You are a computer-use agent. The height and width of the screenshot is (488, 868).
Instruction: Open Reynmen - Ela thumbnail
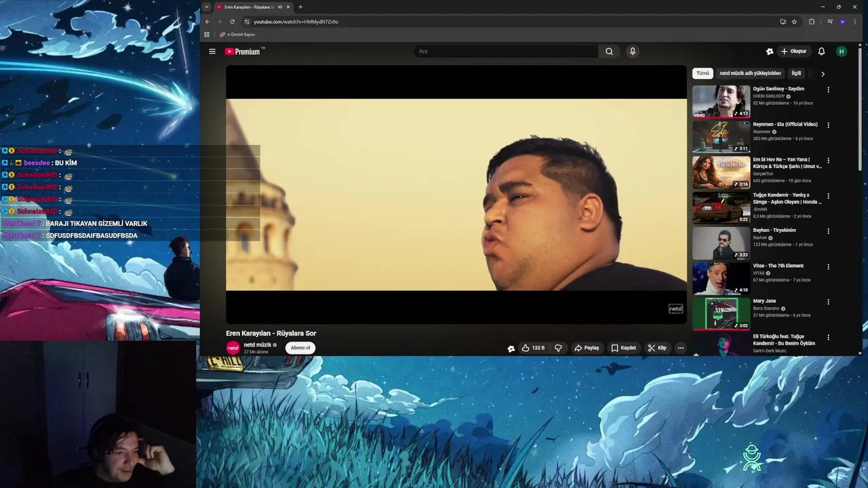[721, 136]
